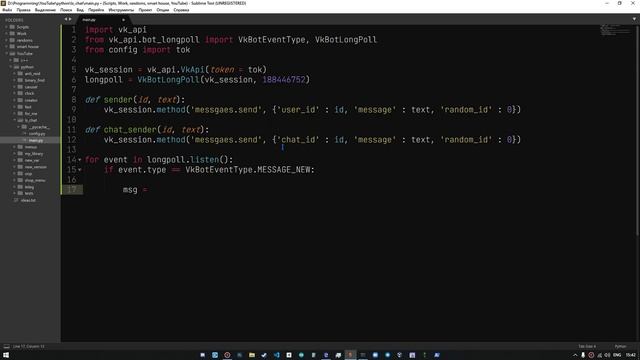
Task: Collapse the ls_chat folder arrow
Action: [15, 120]
